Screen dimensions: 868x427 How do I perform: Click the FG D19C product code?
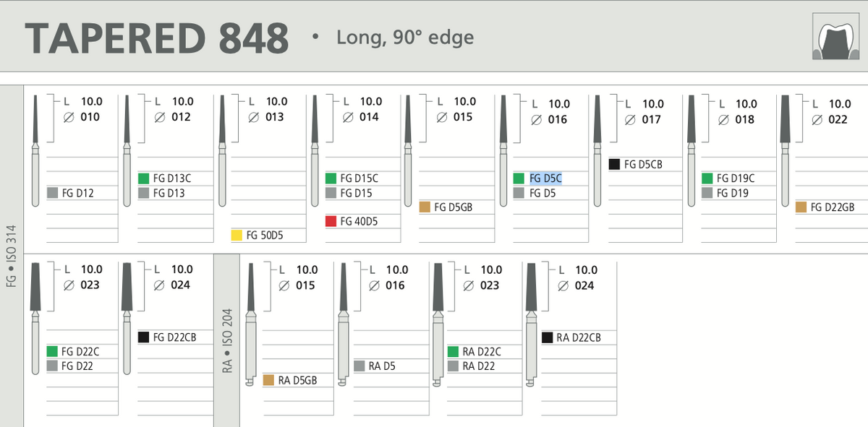coord(736,178)
